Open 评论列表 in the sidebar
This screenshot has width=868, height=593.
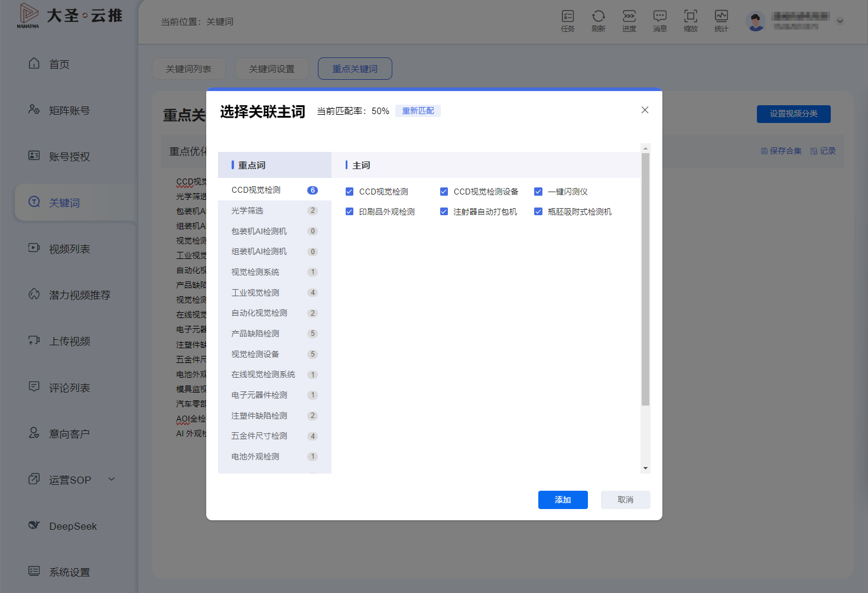(69, 388)
